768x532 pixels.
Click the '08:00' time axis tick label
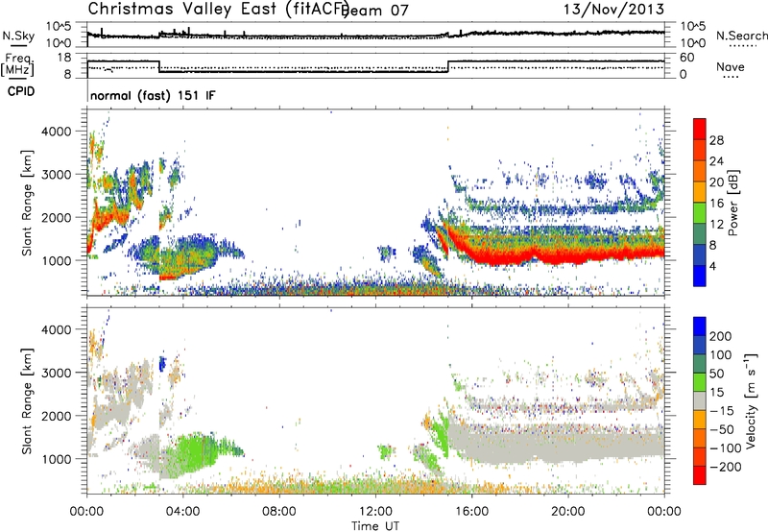click(x=279, y=512)
